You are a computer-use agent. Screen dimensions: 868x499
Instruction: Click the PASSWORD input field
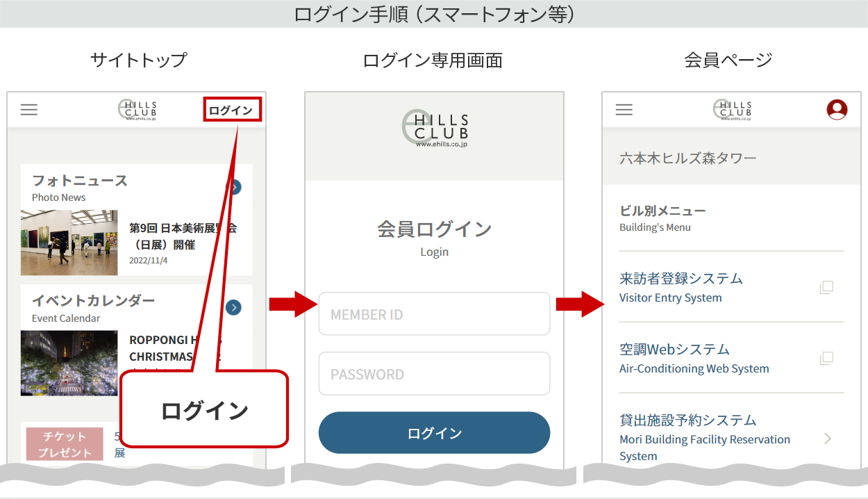434,374
